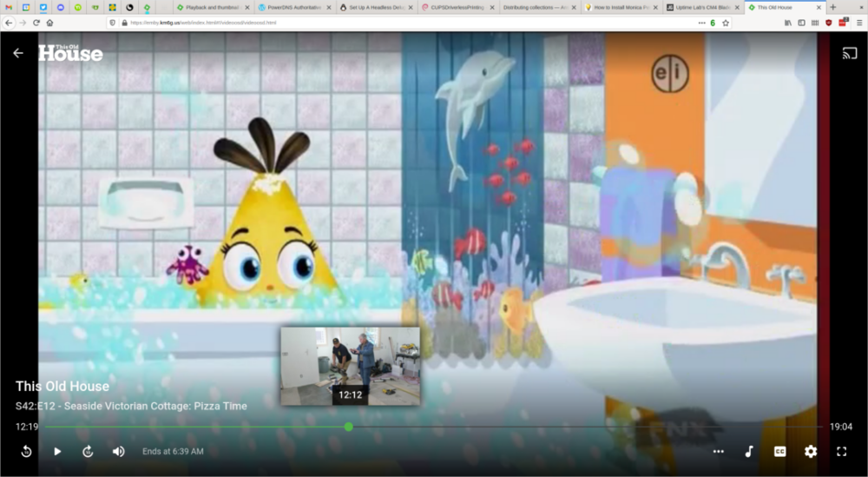Click the grid-bars extension icon in toolbar

click(x=815, y=23)
